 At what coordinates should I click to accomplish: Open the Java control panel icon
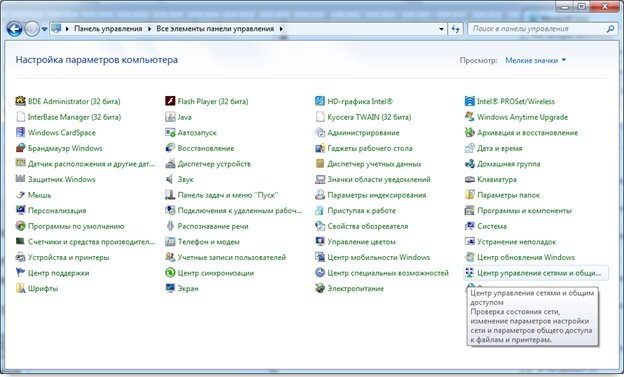170,117
